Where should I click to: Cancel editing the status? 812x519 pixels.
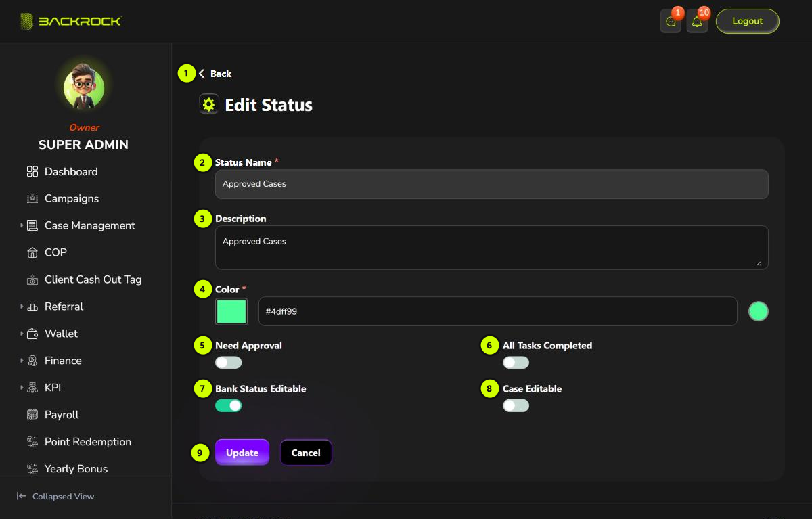tap(306, 453)
